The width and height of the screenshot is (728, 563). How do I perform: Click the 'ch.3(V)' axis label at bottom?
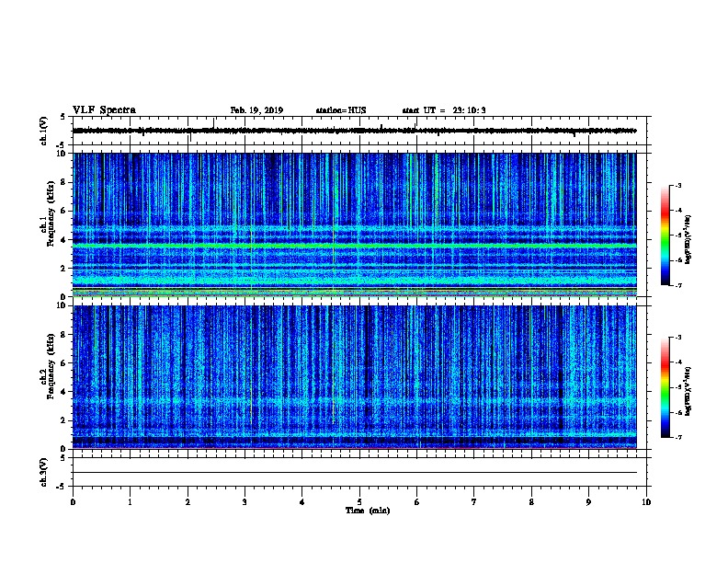44,473
